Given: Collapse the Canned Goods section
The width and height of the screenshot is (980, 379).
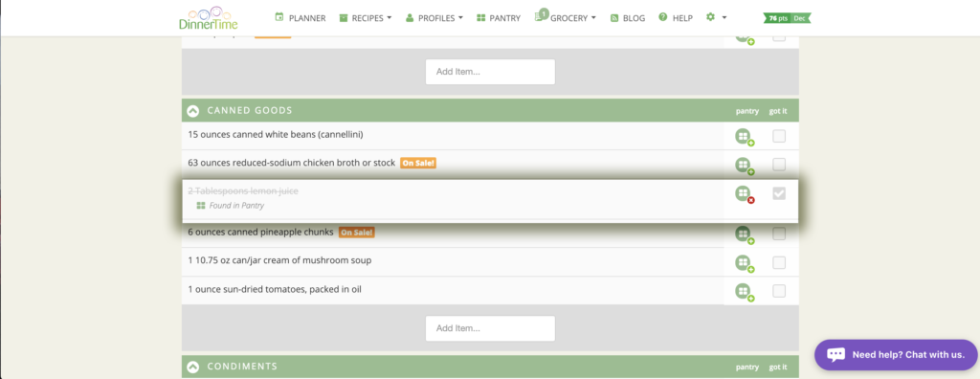Looking at the screenshot, I should click(x=193, y=111).
